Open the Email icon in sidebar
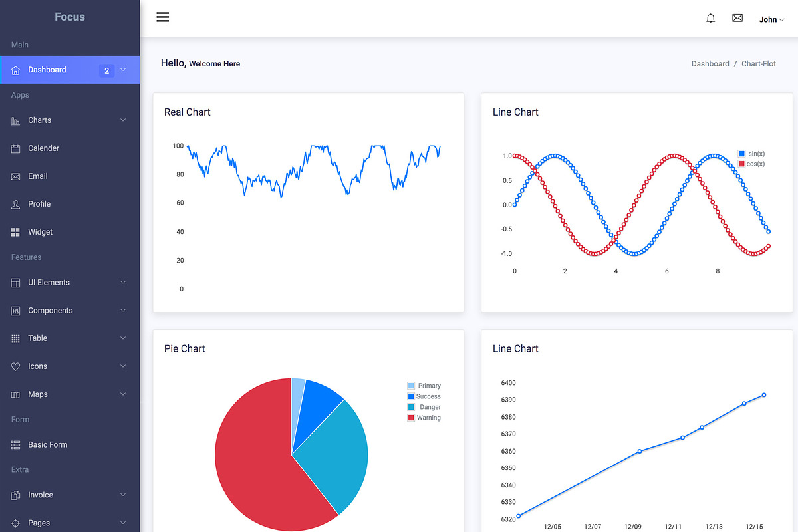The height and width of the screenshot is (532, 798). click(x=15, y=176)
